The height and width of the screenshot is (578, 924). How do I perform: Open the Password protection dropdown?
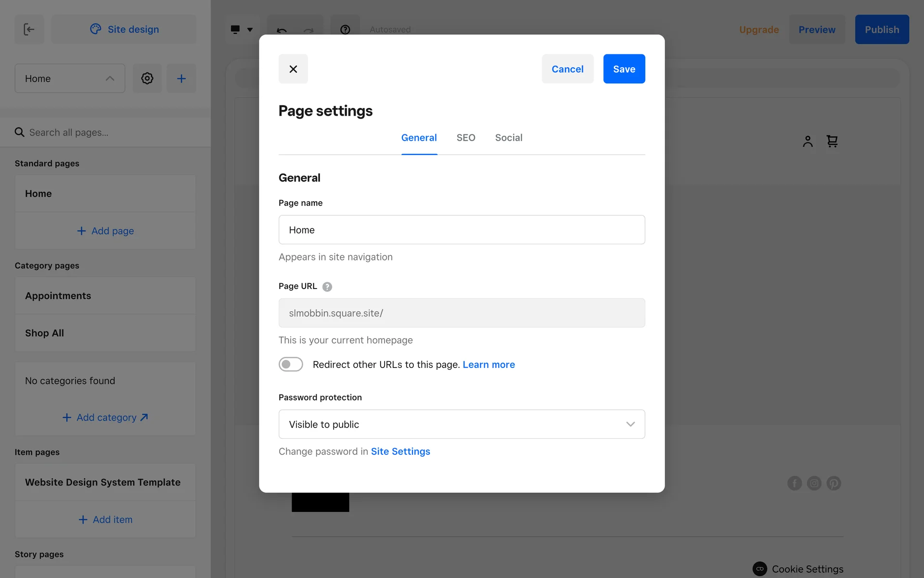click(462, 424)
